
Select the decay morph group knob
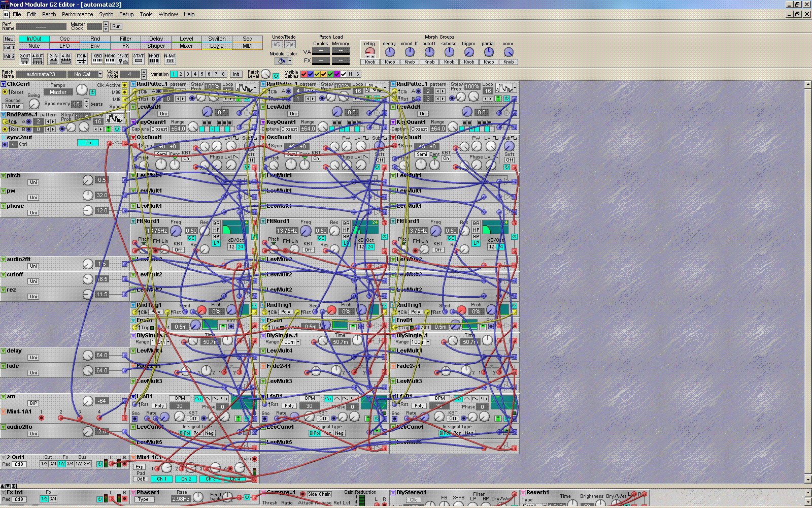(390, 52)
